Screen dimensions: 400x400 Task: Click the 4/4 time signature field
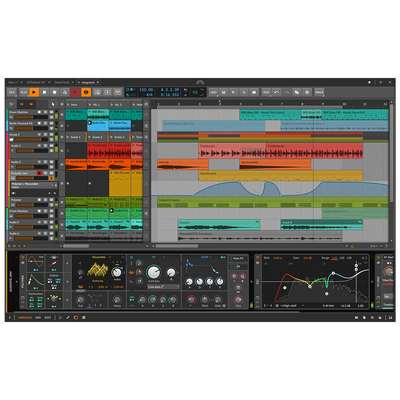[149, 95]
